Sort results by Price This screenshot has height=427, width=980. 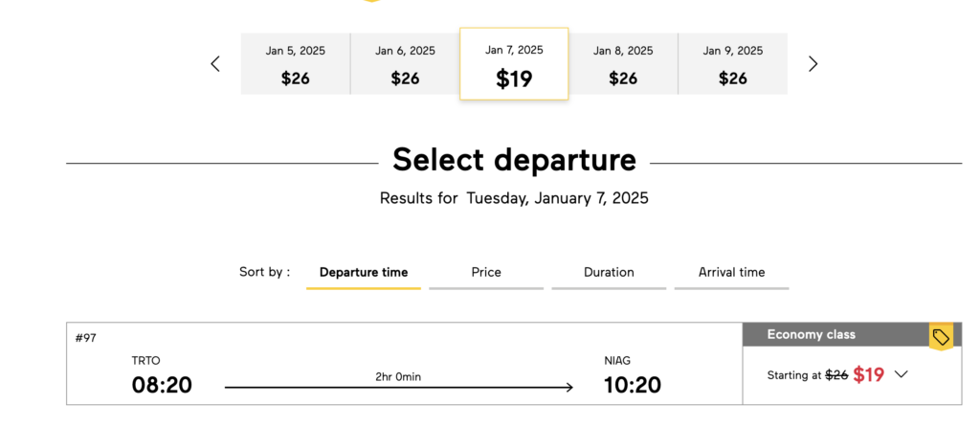pos(486,273)
